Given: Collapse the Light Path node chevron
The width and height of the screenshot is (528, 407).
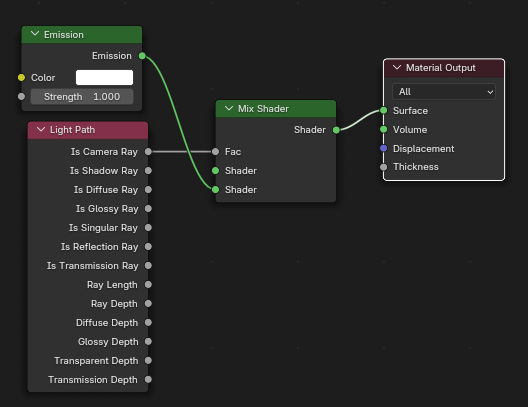Looking at the screenshot, I should coord(41,129).
